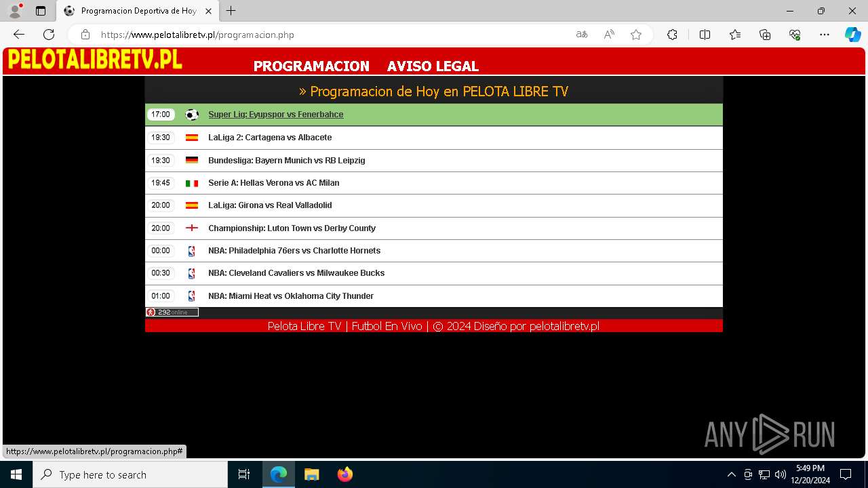Viewport: 868px width, 488px height.
Task: Toggle split screen view icon
Action: point(705,35)
